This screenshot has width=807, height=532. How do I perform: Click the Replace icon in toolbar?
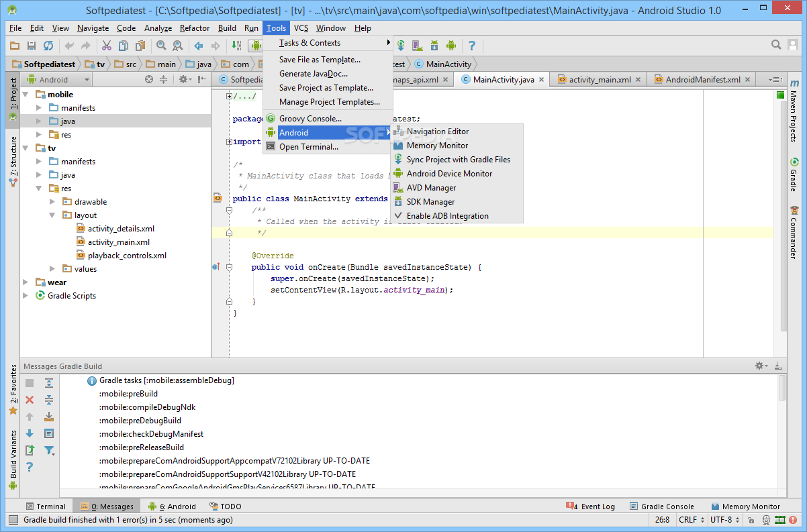pos(178,46)
